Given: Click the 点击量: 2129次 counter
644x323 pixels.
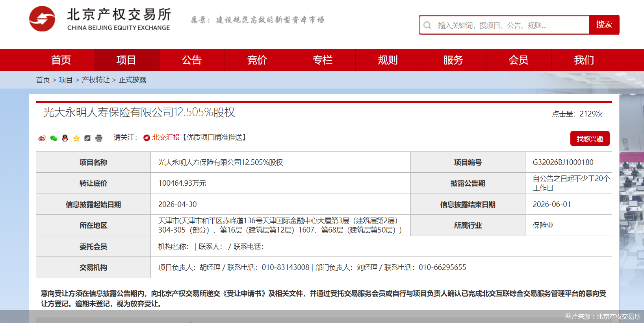Looking at the screenshot, I should [x=577, y=114].
